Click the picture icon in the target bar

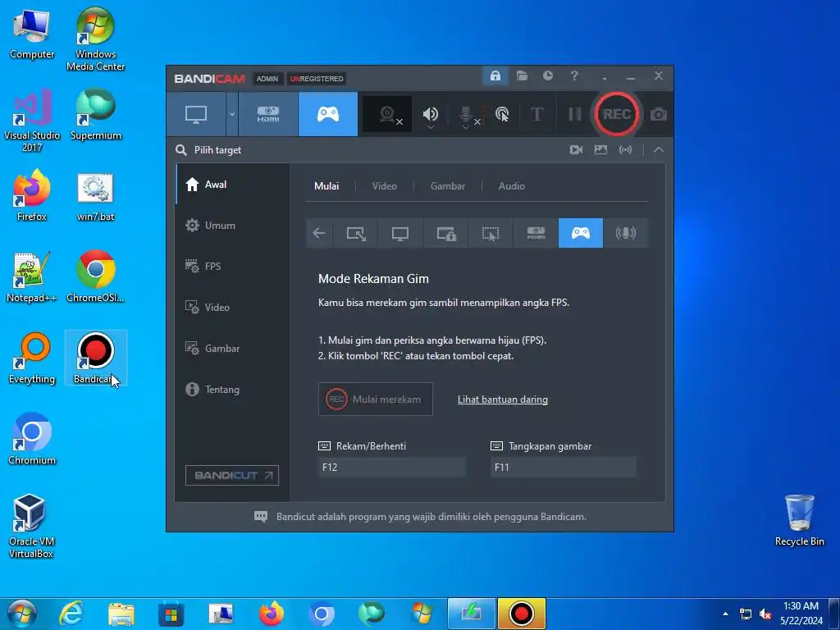tap(600, 150)
